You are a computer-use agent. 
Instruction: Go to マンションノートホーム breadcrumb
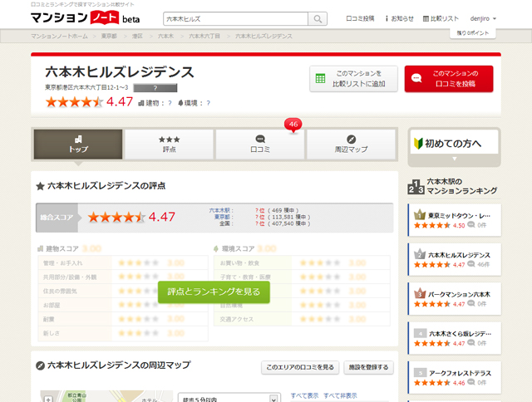coord(59,36)
